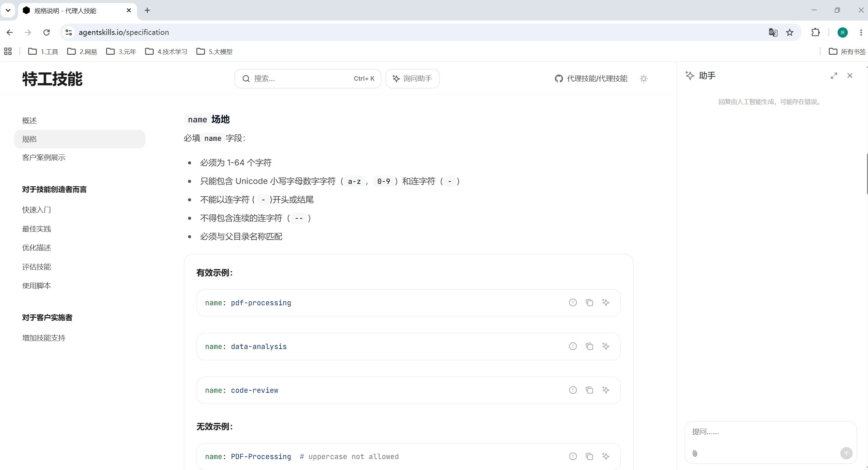Open the 3.元年 bookmark folder

click(121, 52)
